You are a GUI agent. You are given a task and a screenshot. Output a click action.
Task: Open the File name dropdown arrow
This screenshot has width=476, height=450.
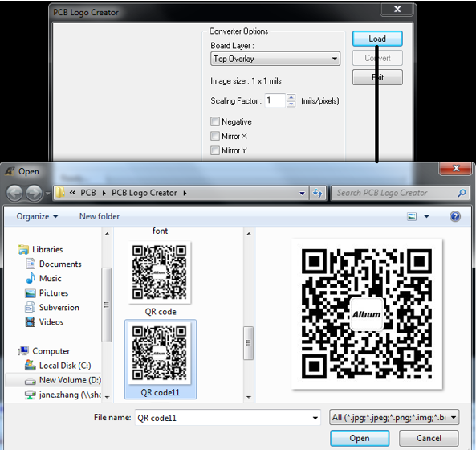(x=315, y=418)
